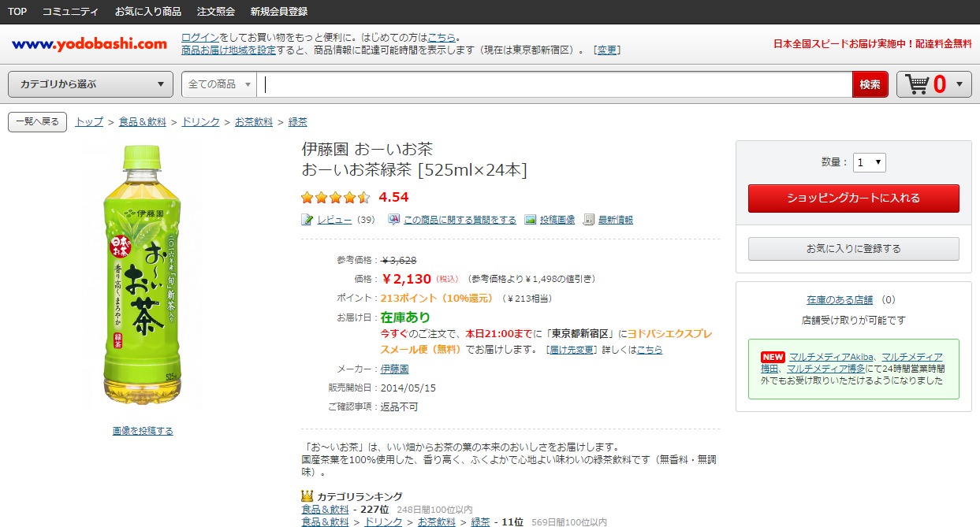Click the star rating graphic

click(336, 197)
